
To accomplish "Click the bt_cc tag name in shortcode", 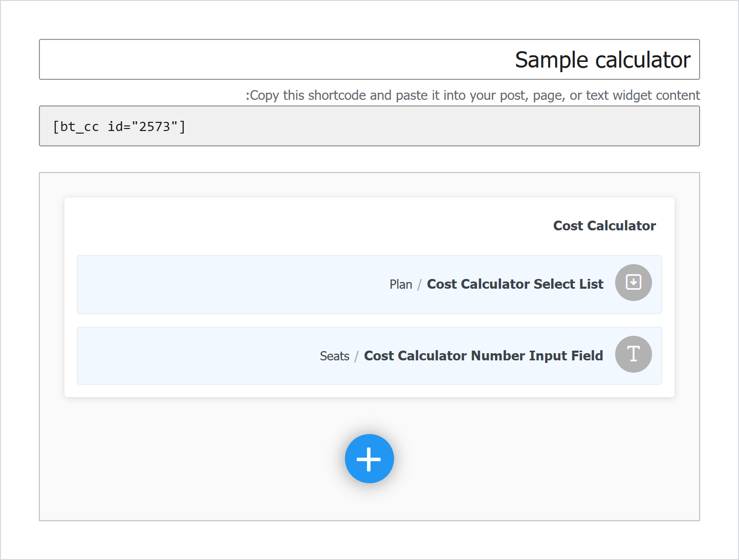I will (x=80, y=126).
